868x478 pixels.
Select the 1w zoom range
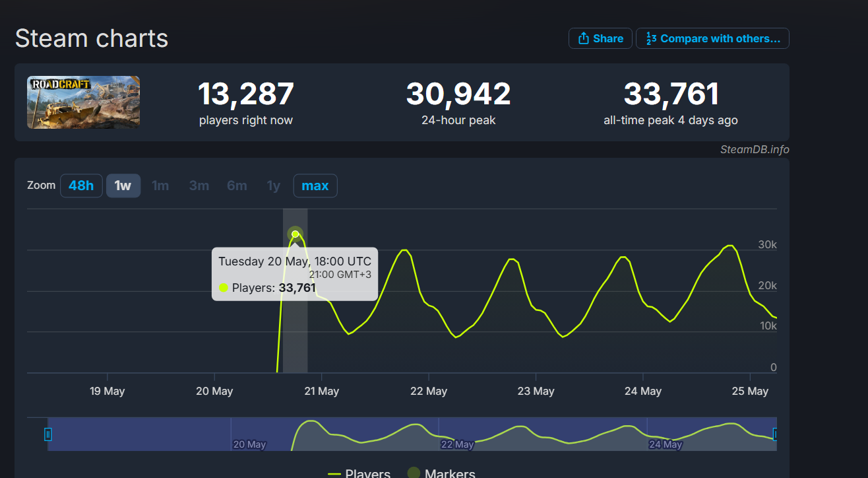[x=123, y=186]
